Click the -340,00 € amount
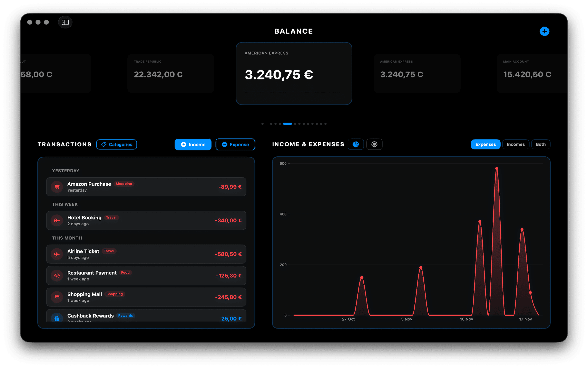 (x=228, y=221)
